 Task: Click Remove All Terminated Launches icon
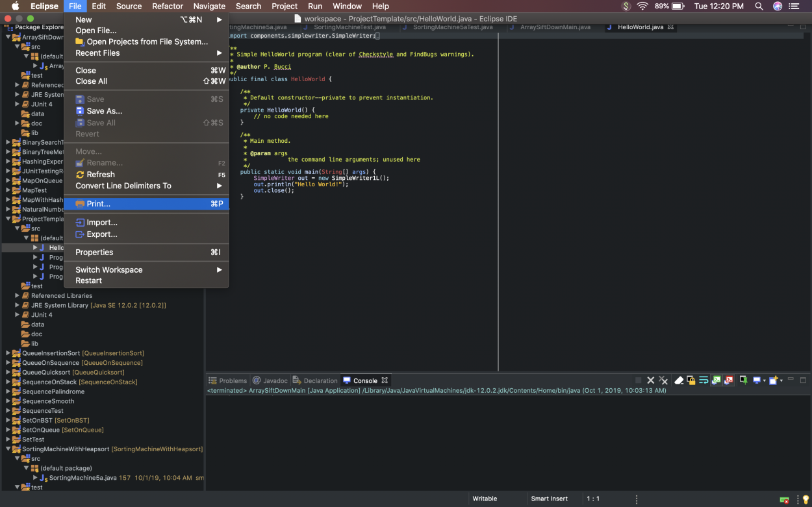click(x=663, y=380)
